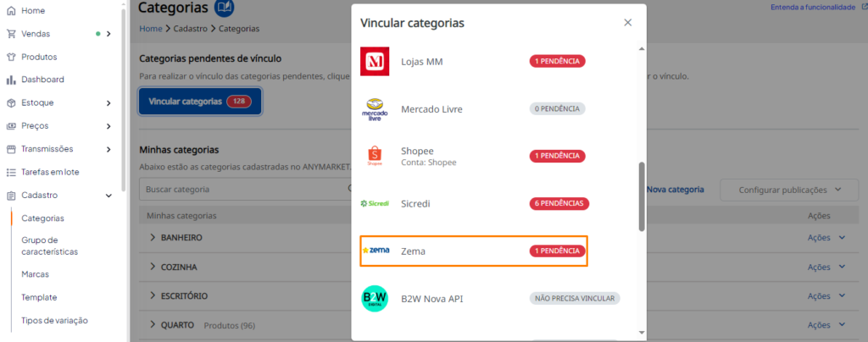The height and width of the screenshot is (342, 868).
Task: Click the Sicredi logo
Action: click(x=375, y=203)
